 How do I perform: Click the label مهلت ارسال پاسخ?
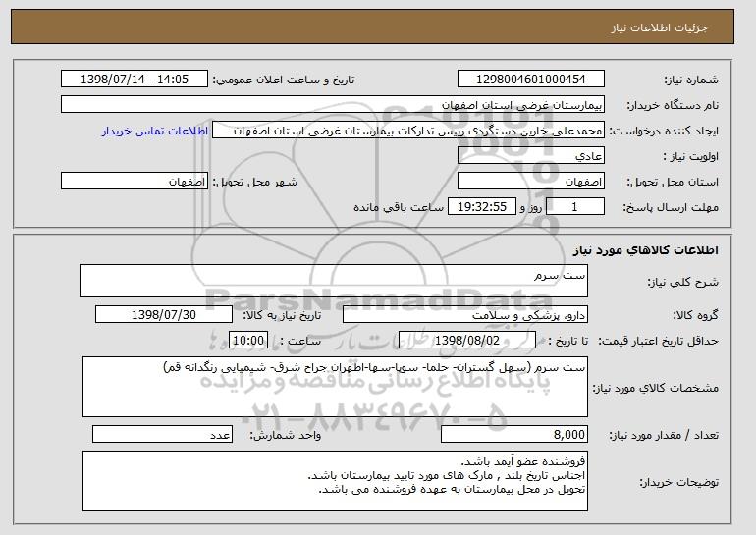pos(671,208)
